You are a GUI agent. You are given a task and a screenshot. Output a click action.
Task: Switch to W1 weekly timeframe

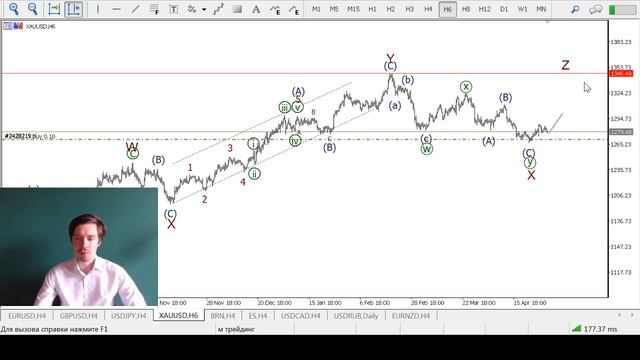tap(522, 9)
